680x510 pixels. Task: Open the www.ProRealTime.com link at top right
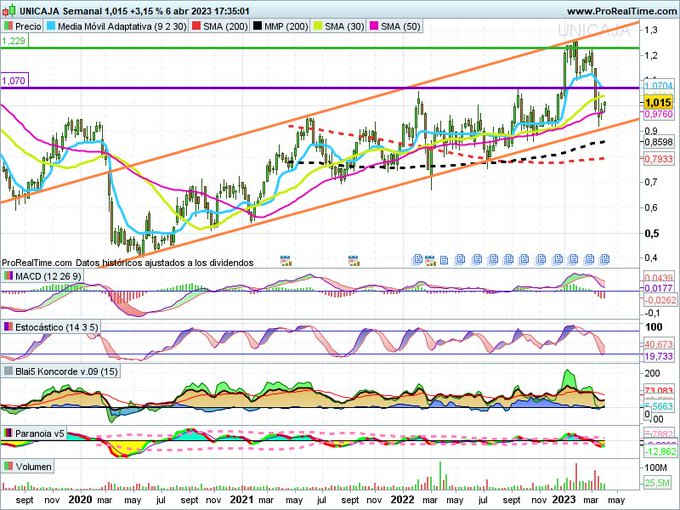(623, 11)
